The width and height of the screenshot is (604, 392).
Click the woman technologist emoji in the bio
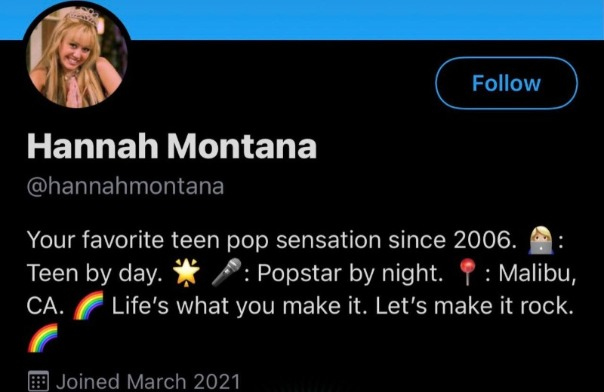[541, 241]
